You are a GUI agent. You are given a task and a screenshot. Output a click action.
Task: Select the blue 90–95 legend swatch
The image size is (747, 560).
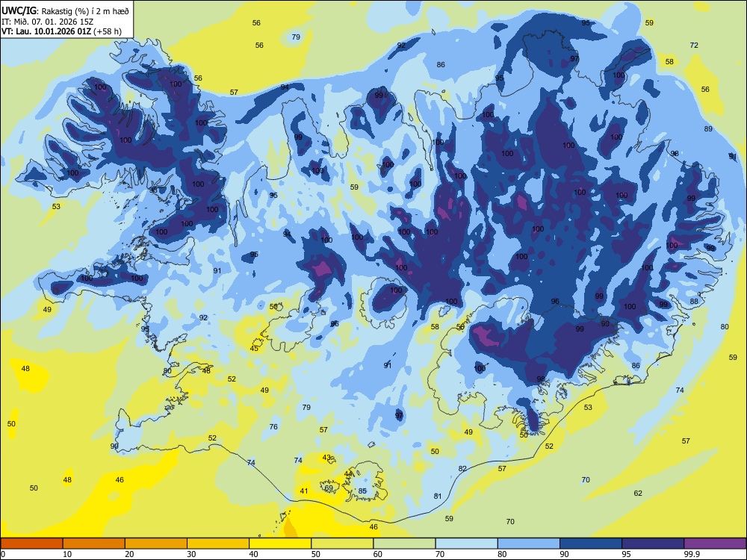coord(591,544)
